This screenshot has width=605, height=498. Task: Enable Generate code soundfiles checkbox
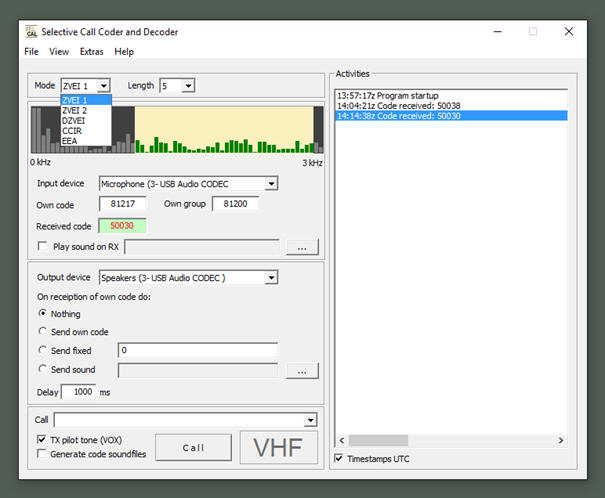coord(42,453)
